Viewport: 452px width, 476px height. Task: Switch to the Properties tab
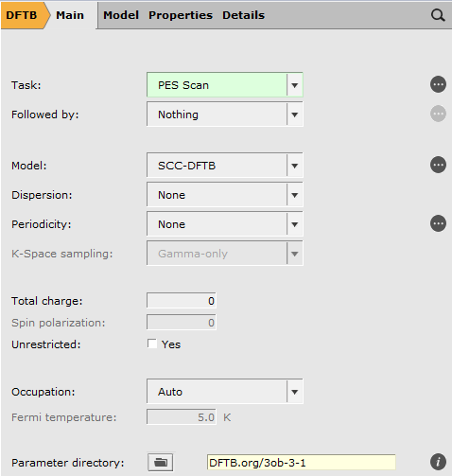[181, 15]
